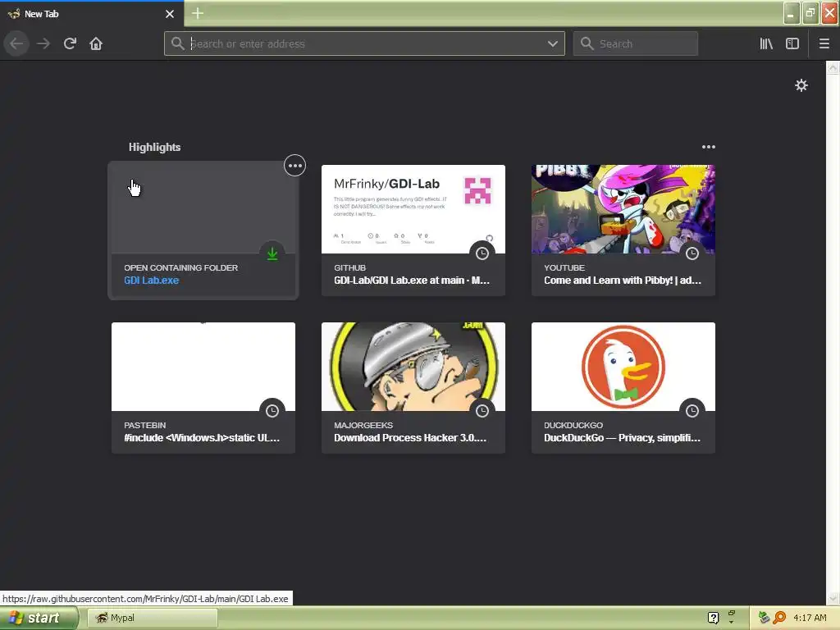Click the orange magnifier tray icon
The image size is (840, 630).
coord(779,618)
